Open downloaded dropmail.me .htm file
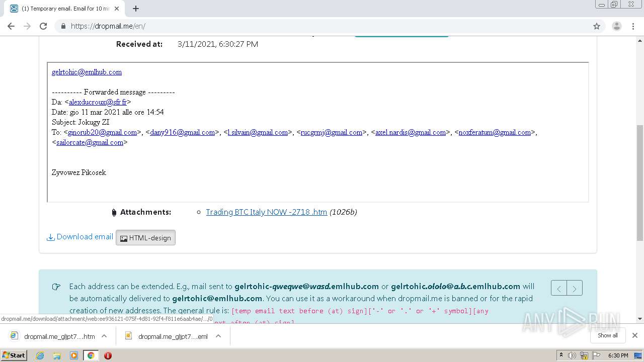The image size is (644, 362). click(x=53, y=336)
